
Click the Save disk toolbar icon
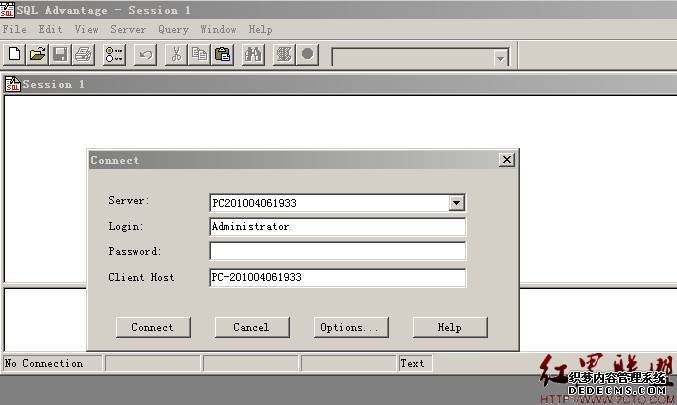pyautogui.click(x=60, y=55)
